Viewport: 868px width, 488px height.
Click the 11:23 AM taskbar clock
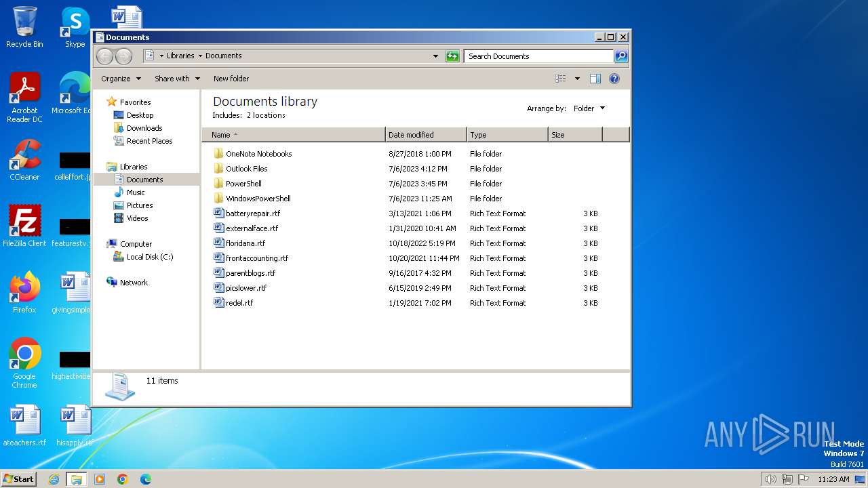point(833,479)
